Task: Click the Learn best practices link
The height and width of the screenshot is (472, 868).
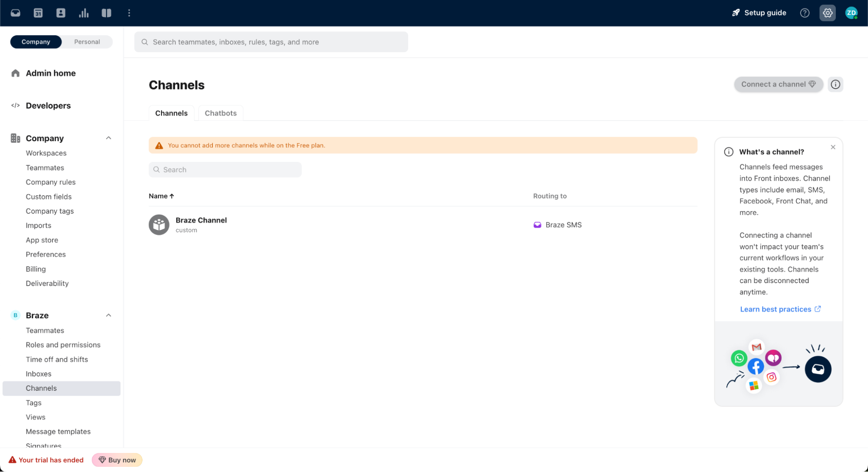Action: tap(776, 309)
